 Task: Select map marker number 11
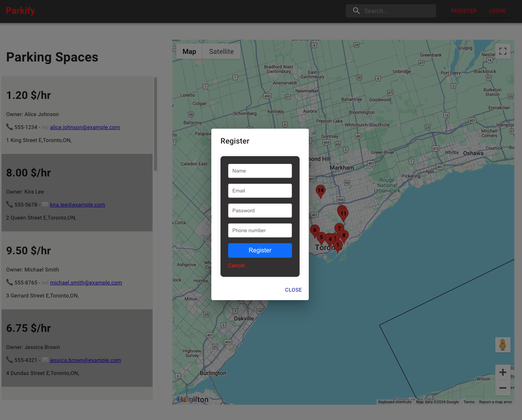coord(344,214)
